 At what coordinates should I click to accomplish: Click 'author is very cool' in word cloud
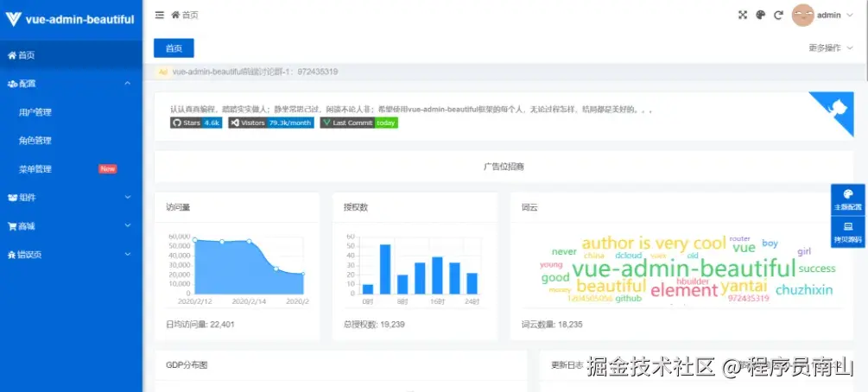pyautogui.click(x=654, y=243)
